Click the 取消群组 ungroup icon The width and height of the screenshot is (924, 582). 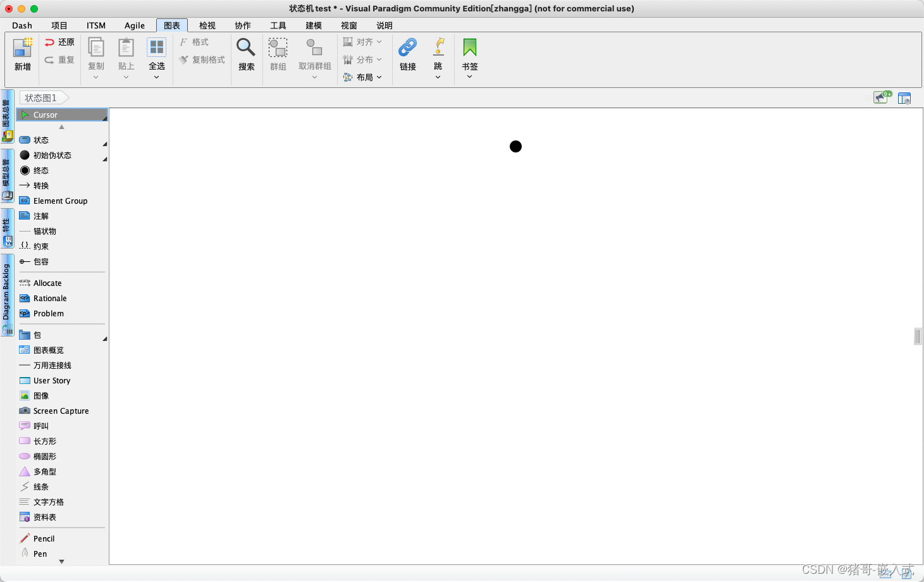tap(314, 48)
